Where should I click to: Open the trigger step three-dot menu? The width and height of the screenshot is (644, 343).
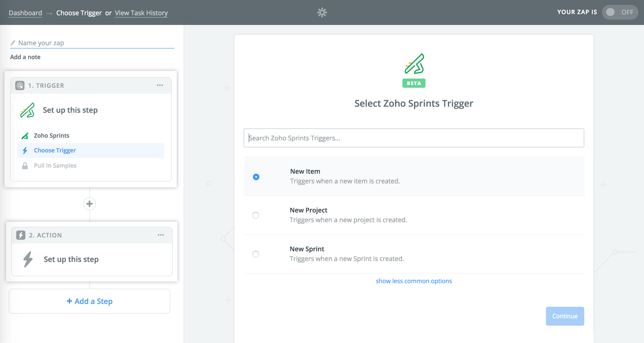(x=160, y=85)
